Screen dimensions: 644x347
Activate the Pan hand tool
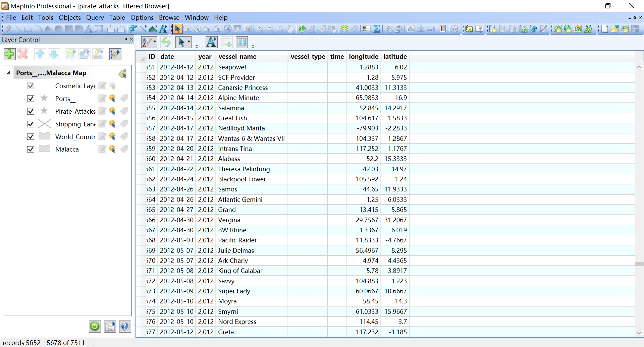[290, 29]
